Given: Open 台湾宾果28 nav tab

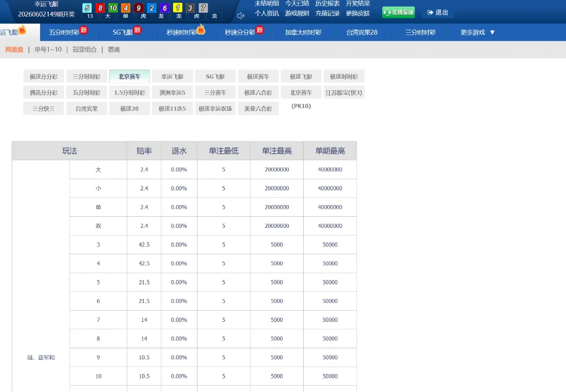Looking at the screenshot, I should [362, 33].
